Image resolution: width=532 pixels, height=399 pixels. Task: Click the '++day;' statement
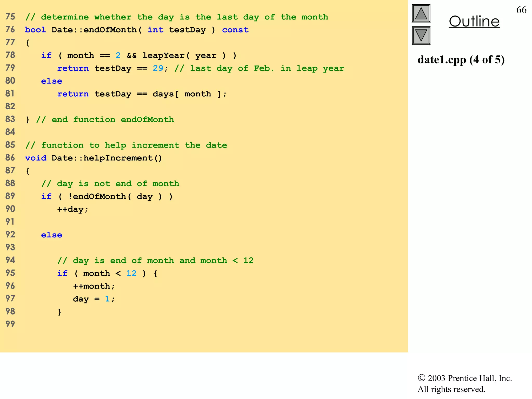point(73,209)
